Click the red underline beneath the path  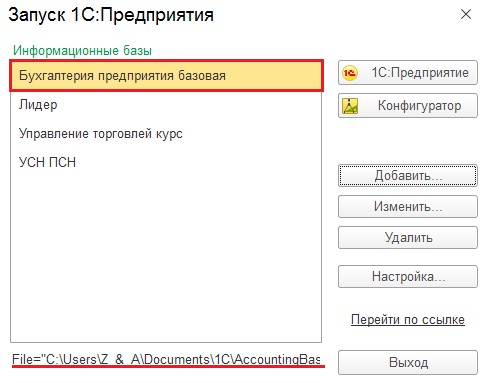click(x=168, y=366)
